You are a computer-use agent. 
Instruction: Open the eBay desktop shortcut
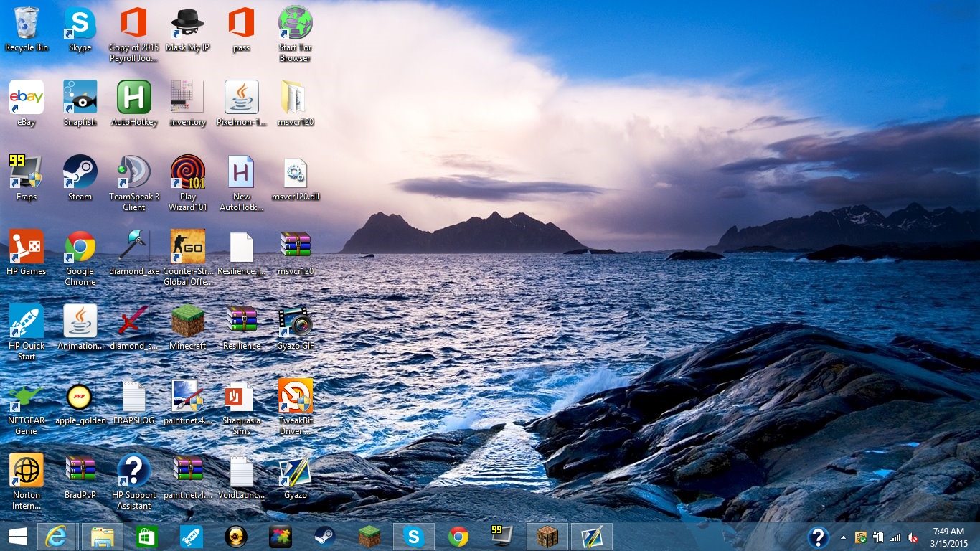(x=27, y=103)
